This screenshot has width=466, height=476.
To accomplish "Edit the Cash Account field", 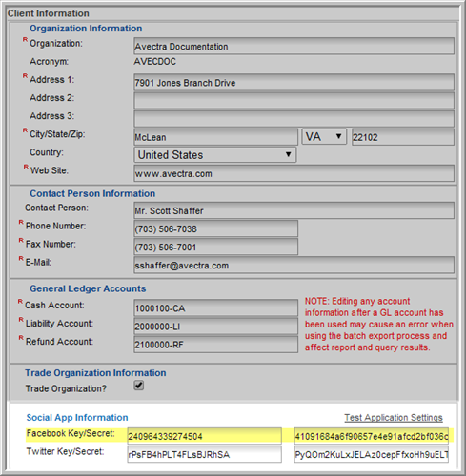I will (x=215, y=307).
